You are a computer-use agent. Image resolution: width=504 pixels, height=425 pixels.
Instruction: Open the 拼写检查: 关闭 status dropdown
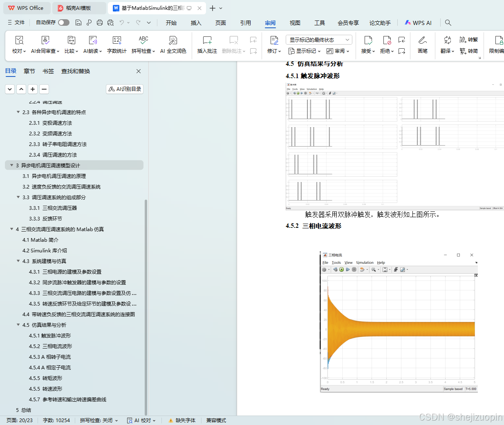[x=99, y=420]
